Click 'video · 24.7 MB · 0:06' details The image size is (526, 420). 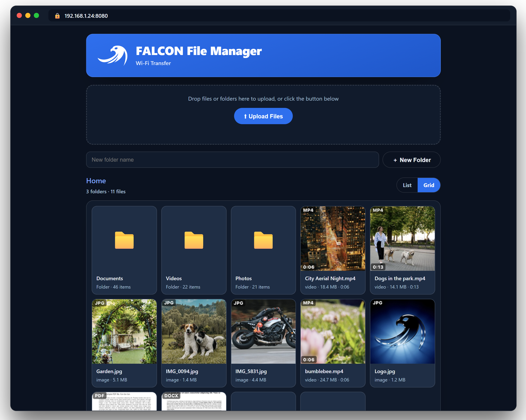pos(327,380)
